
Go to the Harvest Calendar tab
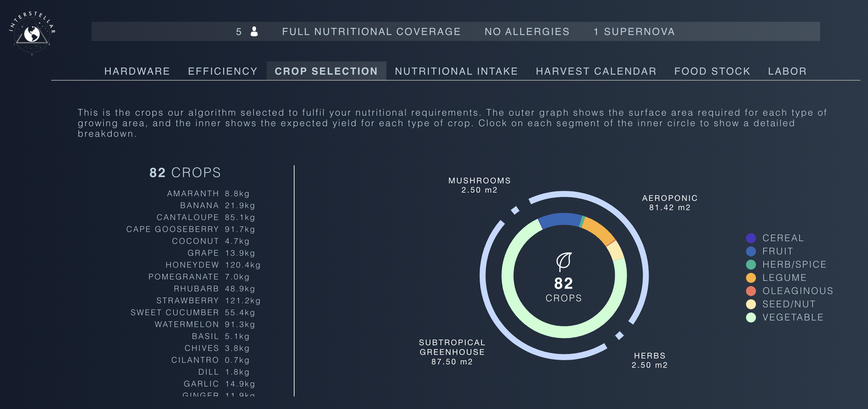click(x=596, y=71)
